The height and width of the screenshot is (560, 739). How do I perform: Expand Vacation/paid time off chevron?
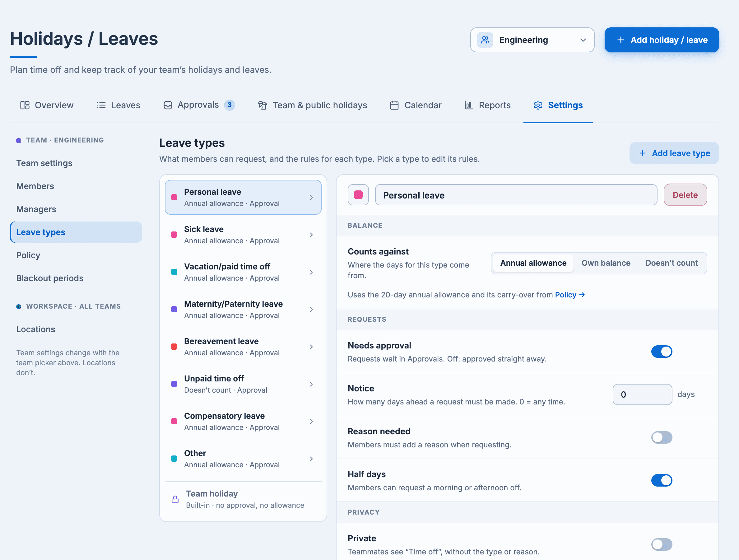tap(311, 272)
